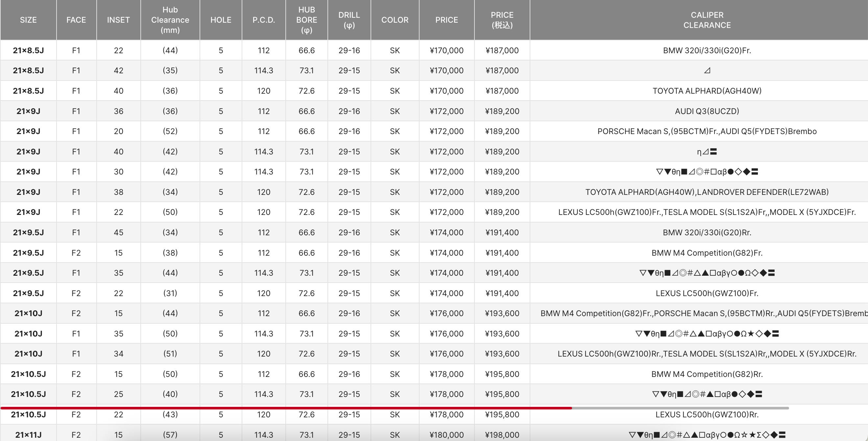Click hub bore 72.6 in the inset 38 row
Screen dimensions: 868x441
click(307, 192)
